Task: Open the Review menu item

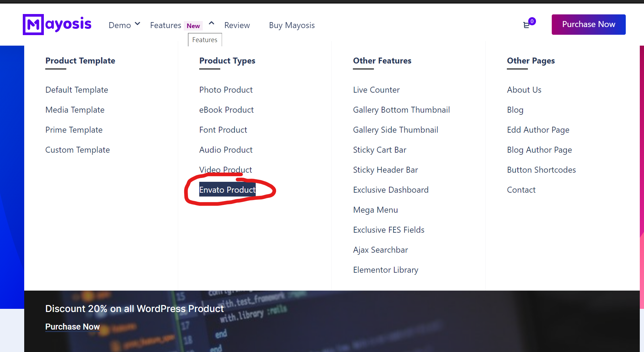Action: (237, 25)
